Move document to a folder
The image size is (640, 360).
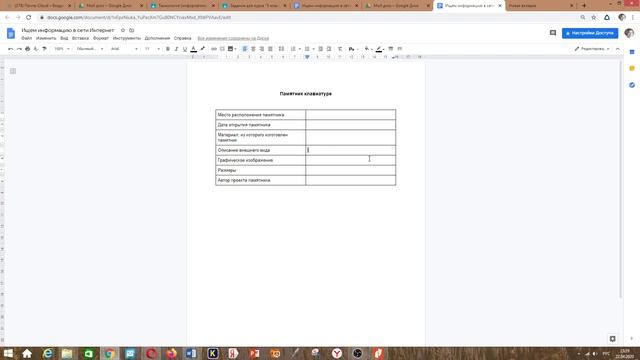tap(131, 30)
